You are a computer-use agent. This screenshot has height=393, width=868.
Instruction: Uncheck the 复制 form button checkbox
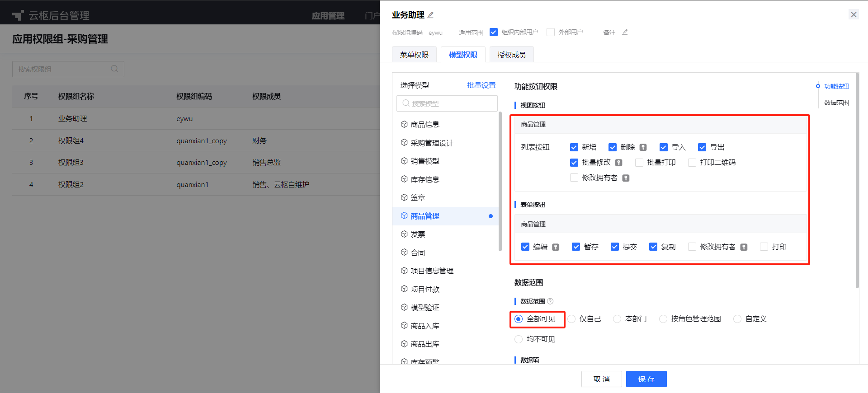coord(653,247)
